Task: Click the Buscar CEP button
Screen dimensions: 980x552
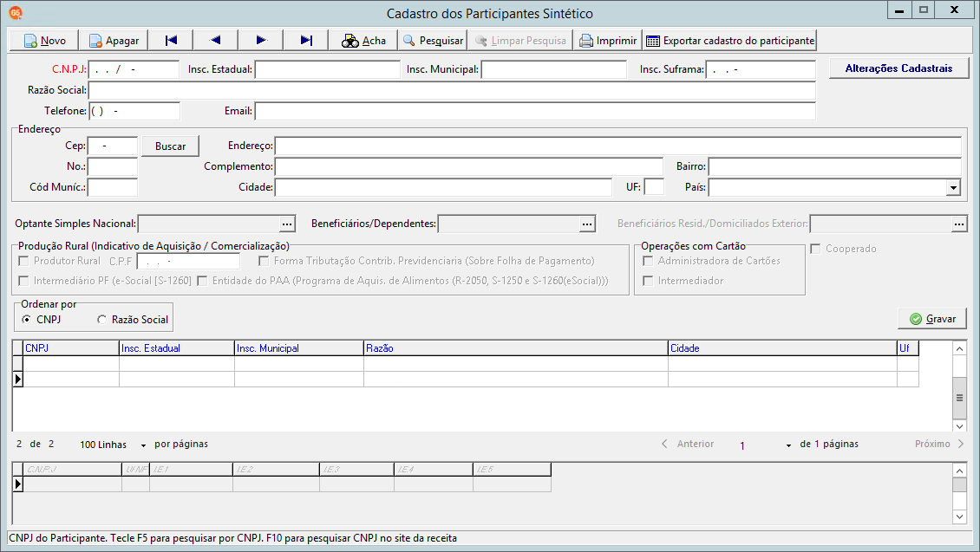Action: point(171,146)
